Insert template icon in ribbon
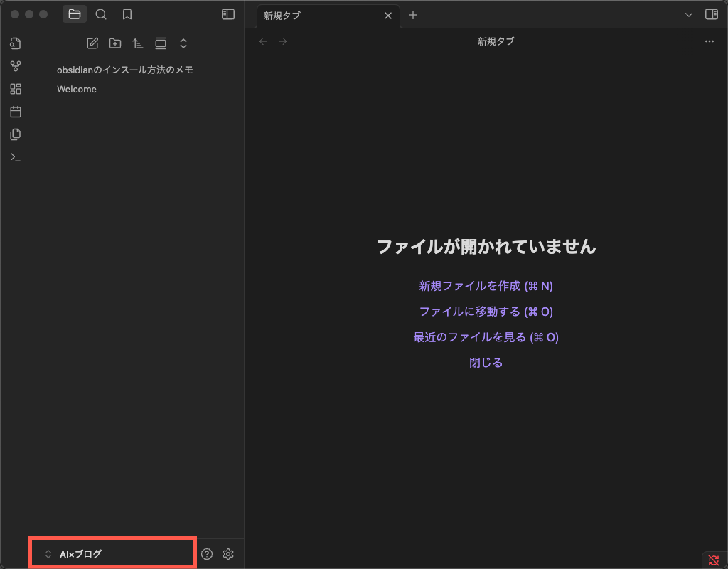The image size is (728, 569). (16, 134)
